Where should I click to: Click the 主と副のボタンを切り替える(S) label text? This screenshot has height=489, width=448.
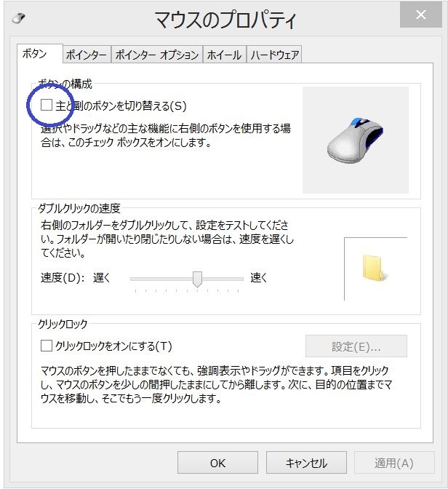[x=121, y=106]
